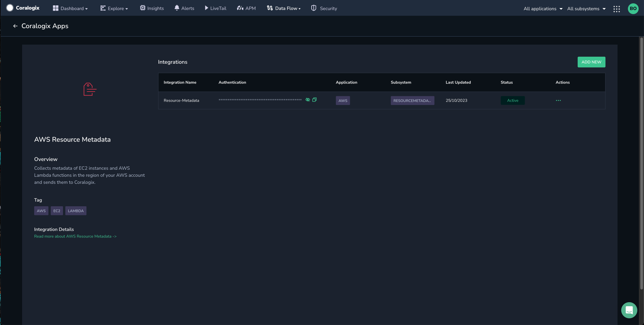
Task: Click the Application column header
Action: pyautogui.click(x=346, y=83)
